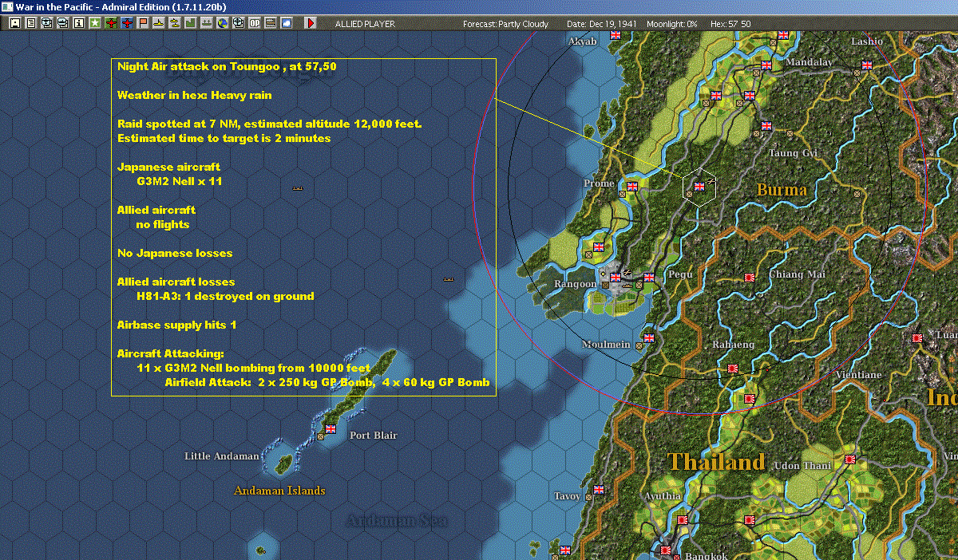Click the green ship silhouette icon
Image resolution: width=958 pixels, height=560 pixels.
pos(206,23)
